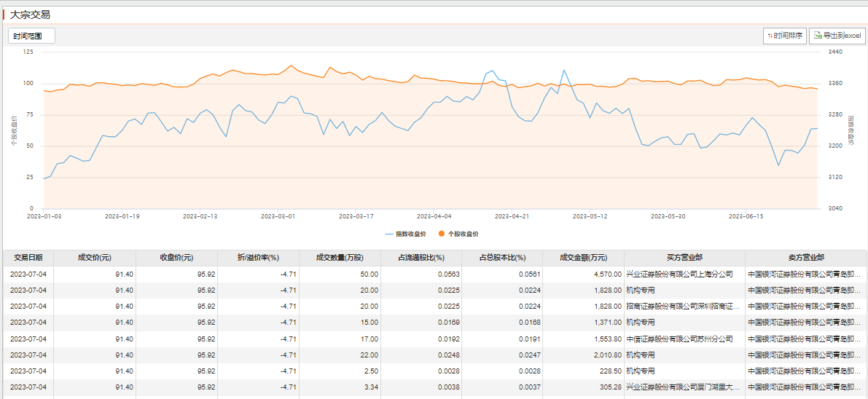The height and width of the screenshot is (399, 868).
Task: Click the seller cell in the 4,570.00 row
Action: [x=806, y=274]
